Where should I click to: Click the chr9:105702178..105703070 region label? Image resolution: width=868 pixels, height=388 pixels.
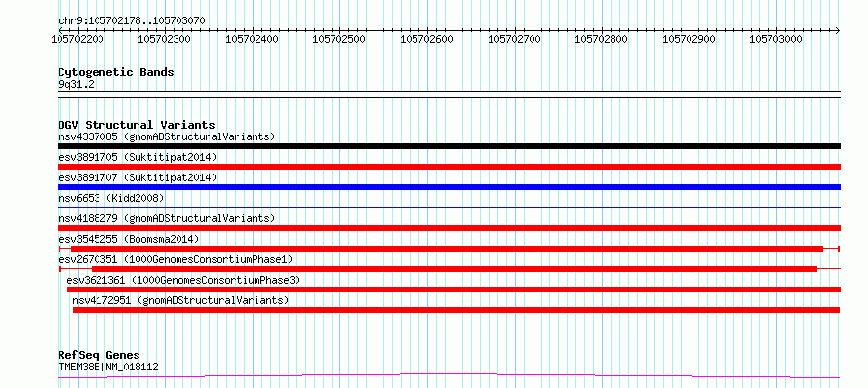(x=132, y=21)
